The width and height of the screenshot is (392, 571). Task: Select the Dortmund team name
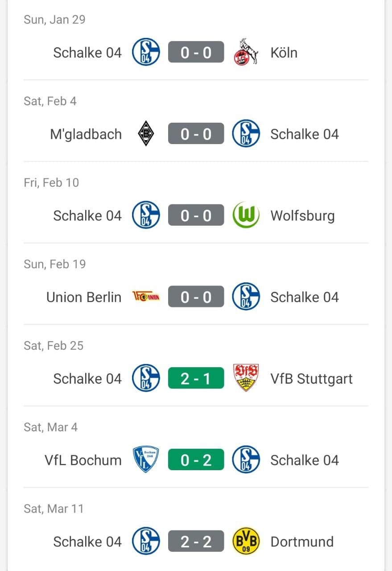(302, 542)
